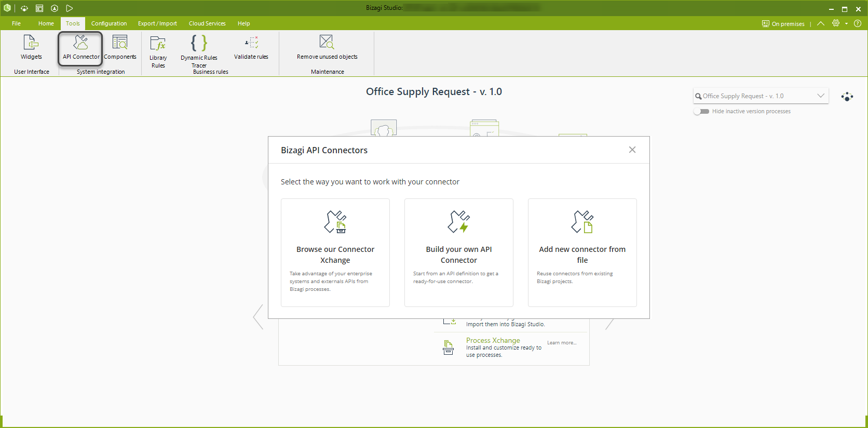The width and height of the screenshot is (868, 428).
Task: Open the Help tab
Action: coord(244,23)
